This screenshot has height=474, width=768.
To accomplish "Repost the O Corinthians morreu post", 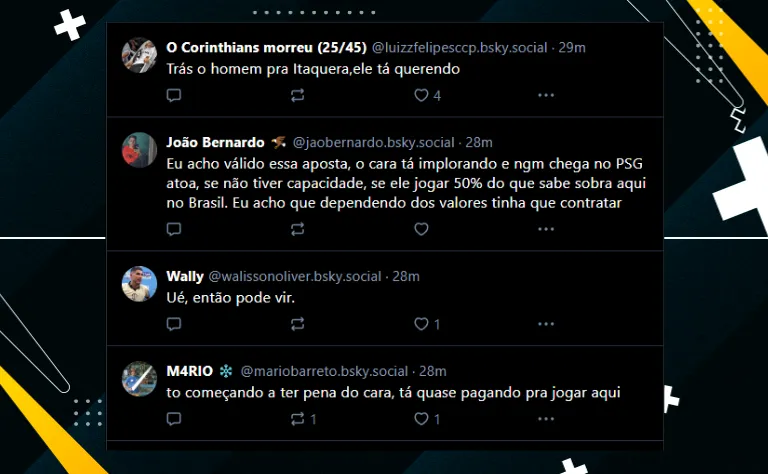I will pyautogui.click(x=297, y=95).
